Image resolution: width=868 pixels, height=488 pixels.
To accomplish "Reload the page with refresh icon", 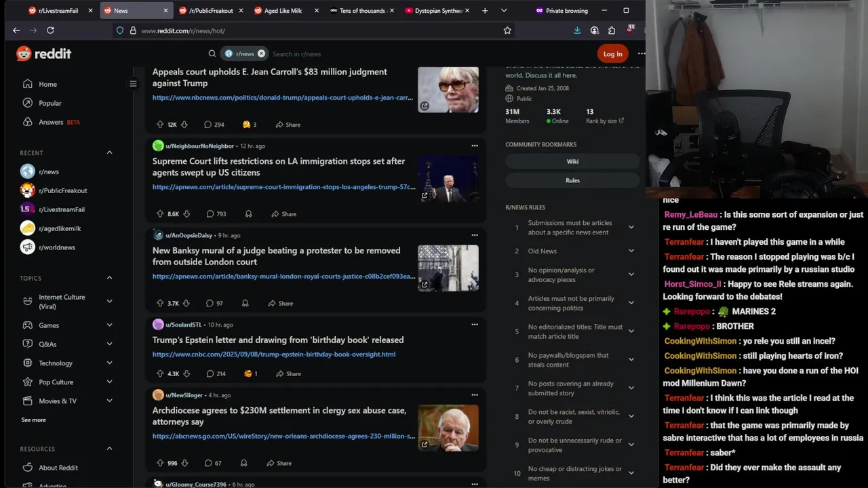I will pos(50,30).
